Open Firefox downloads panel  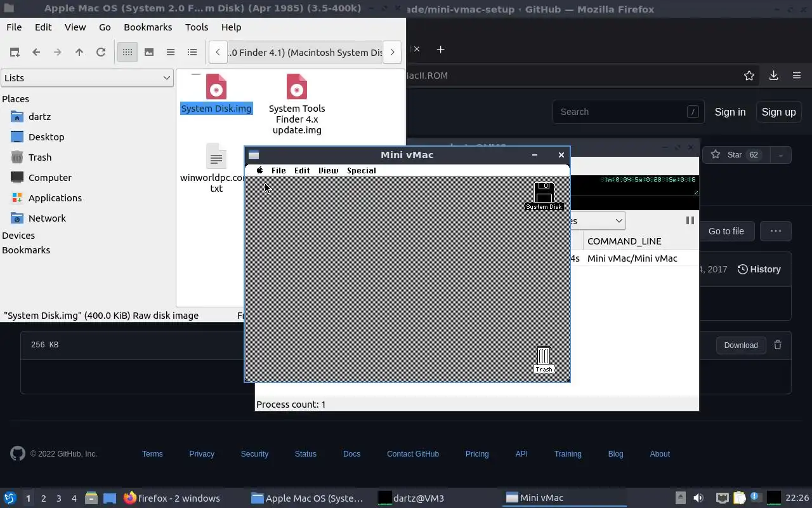click(773, 76)
